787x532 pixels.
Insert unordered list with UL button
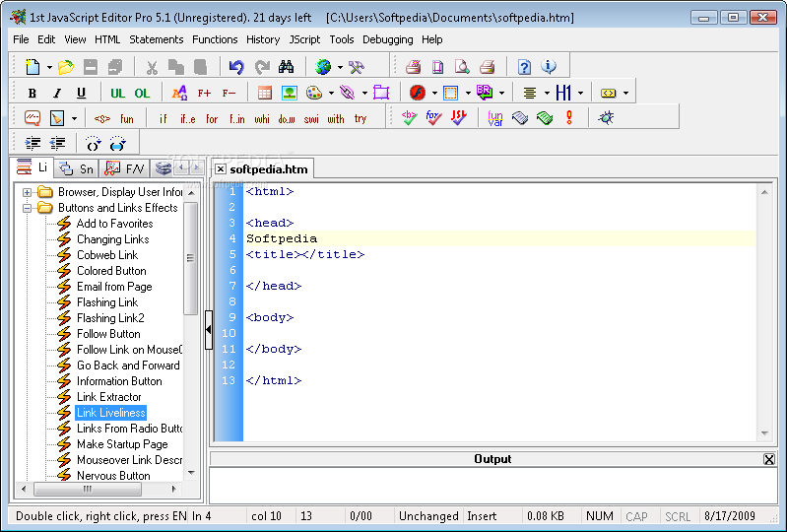click(118, 93)
